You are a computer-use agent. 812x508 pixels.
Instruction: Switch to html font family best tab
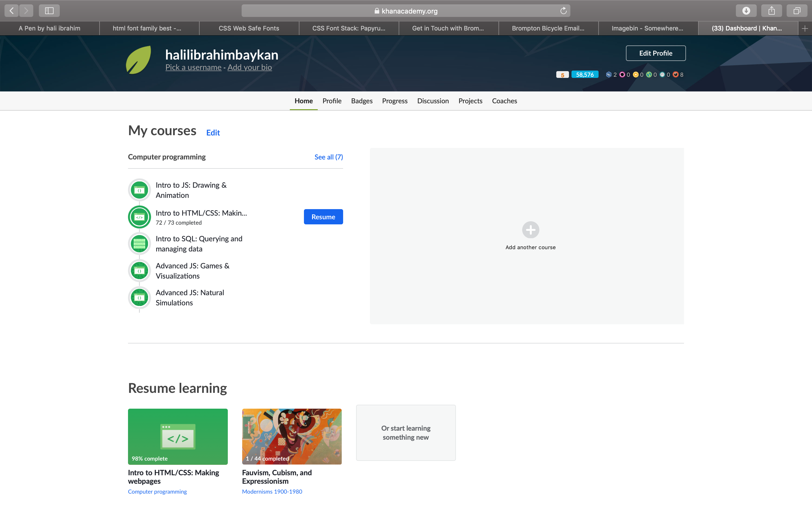pos(149,29)
